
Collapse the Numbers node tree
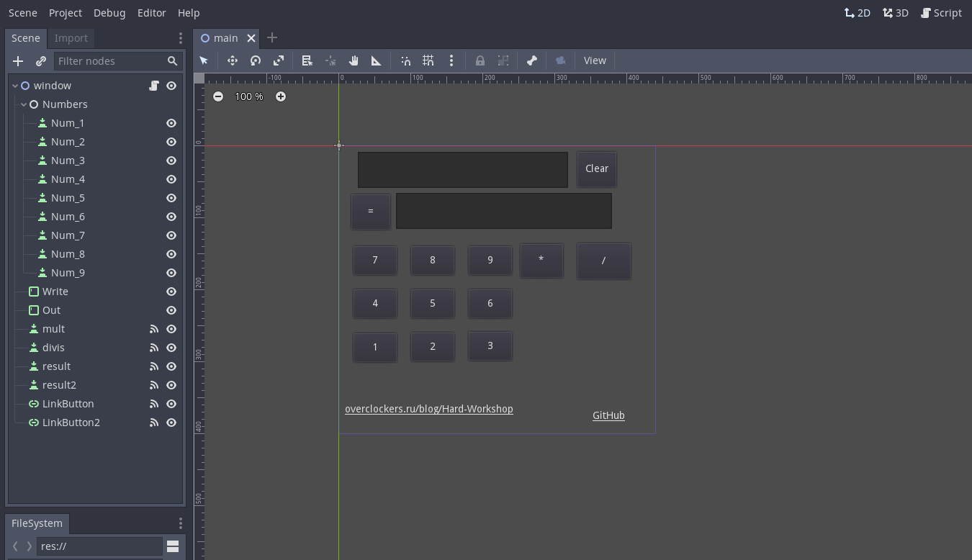(x=24, y=104)
